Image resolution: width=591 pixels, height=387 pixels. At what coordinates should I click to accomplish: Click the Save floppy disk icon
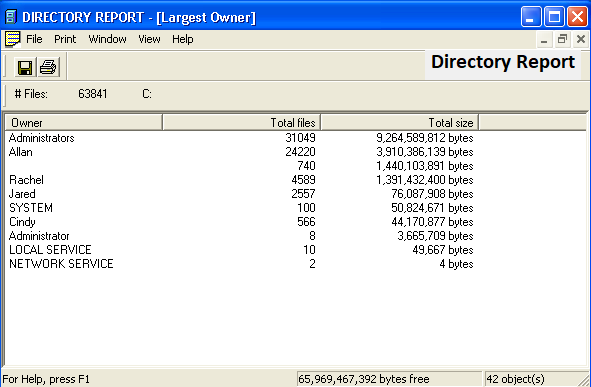(x=25, y=67)
